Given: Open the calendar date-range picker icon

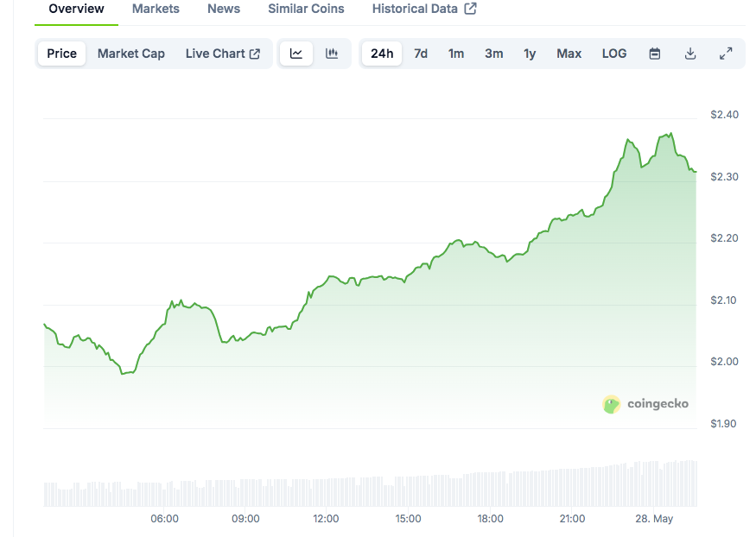Looking at the screenshot, I should click(655, 54).
